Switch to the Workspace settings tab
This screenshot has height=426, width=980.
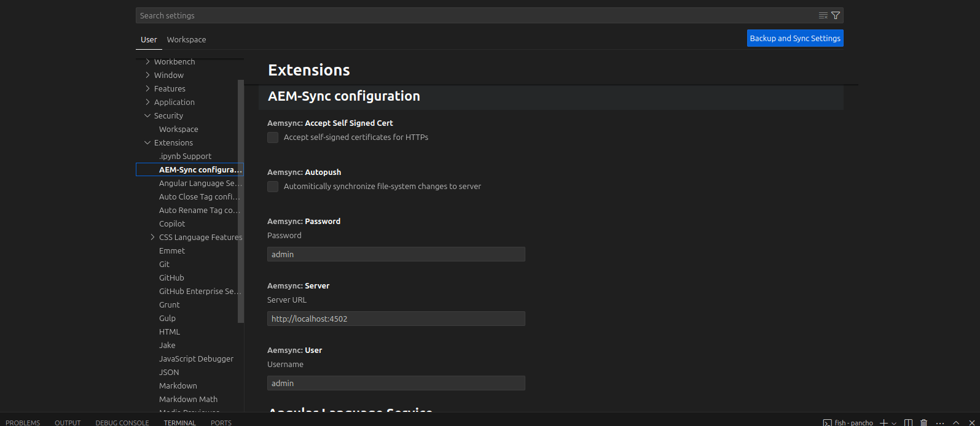(x=186, y=39)
